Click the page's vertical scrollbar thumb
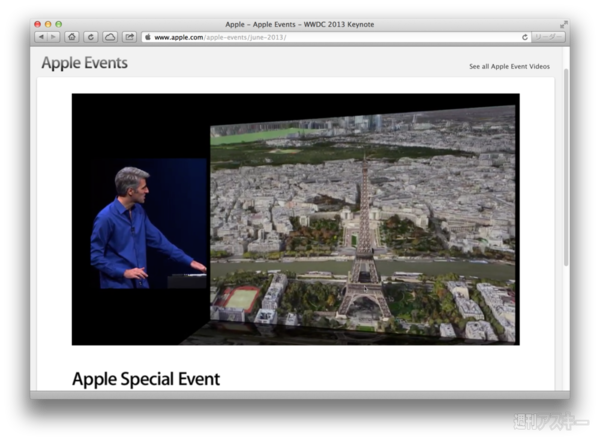 tap(566, 167)
